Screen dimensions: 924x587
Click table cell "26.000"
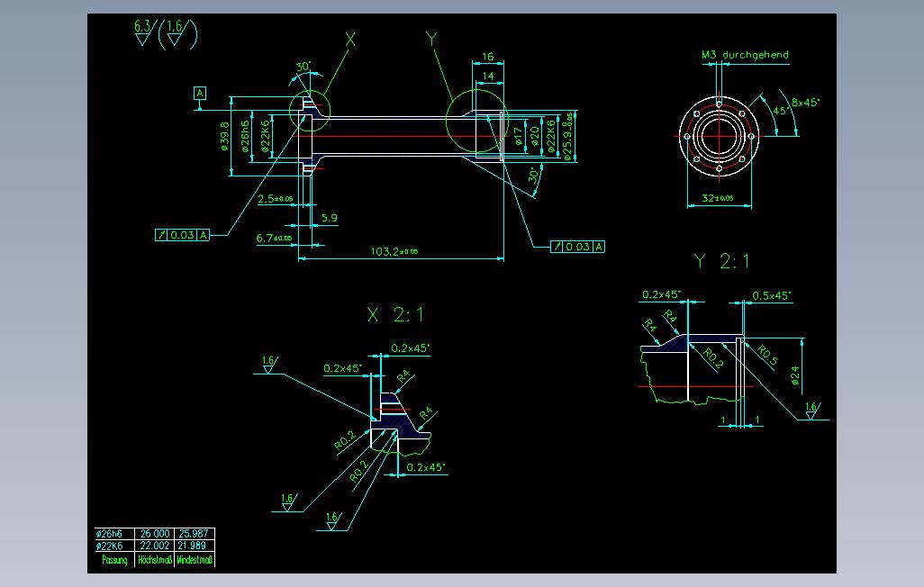[155, 534]
